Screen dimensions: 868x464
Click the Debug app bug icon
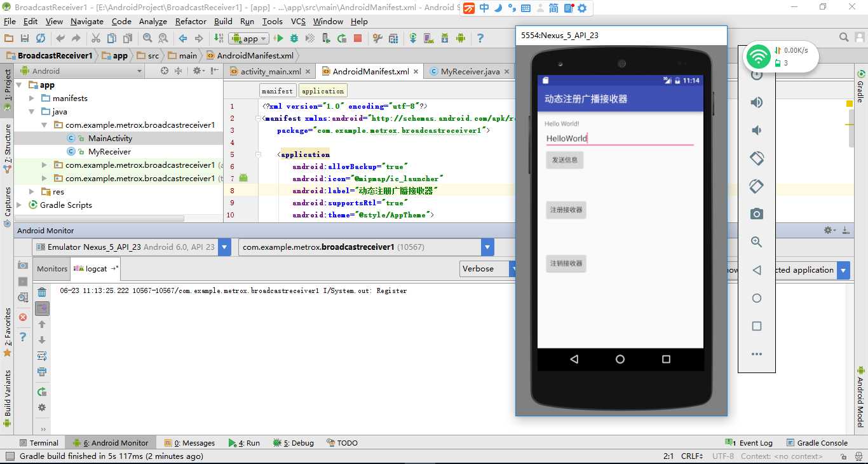click(294, 39)
